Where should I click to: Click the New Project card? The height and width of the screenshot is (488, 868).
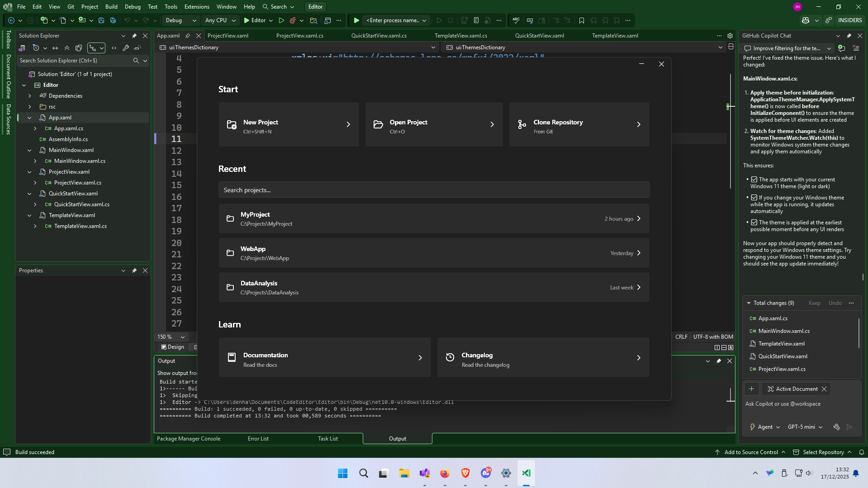click(289, 124)
